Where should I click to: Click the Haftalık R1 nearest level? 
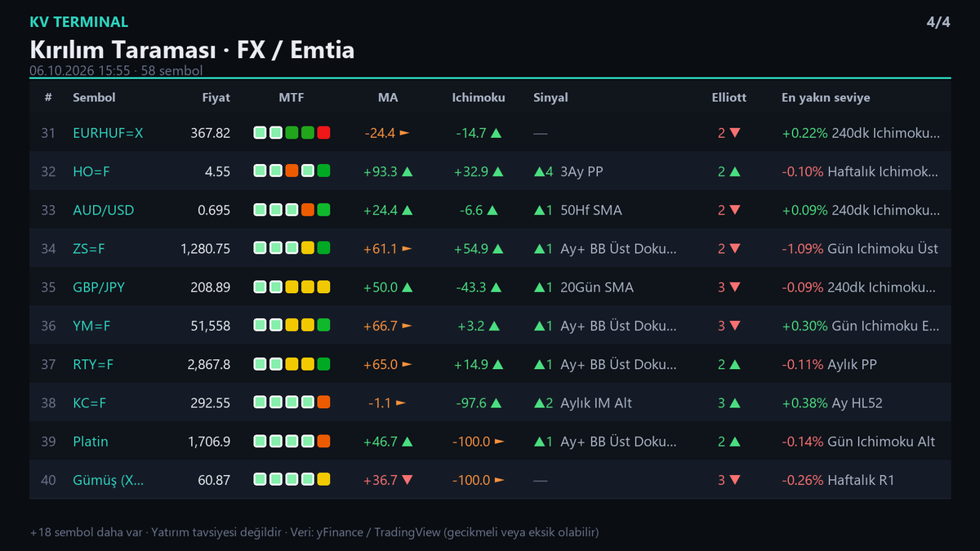tap(861, 480)
